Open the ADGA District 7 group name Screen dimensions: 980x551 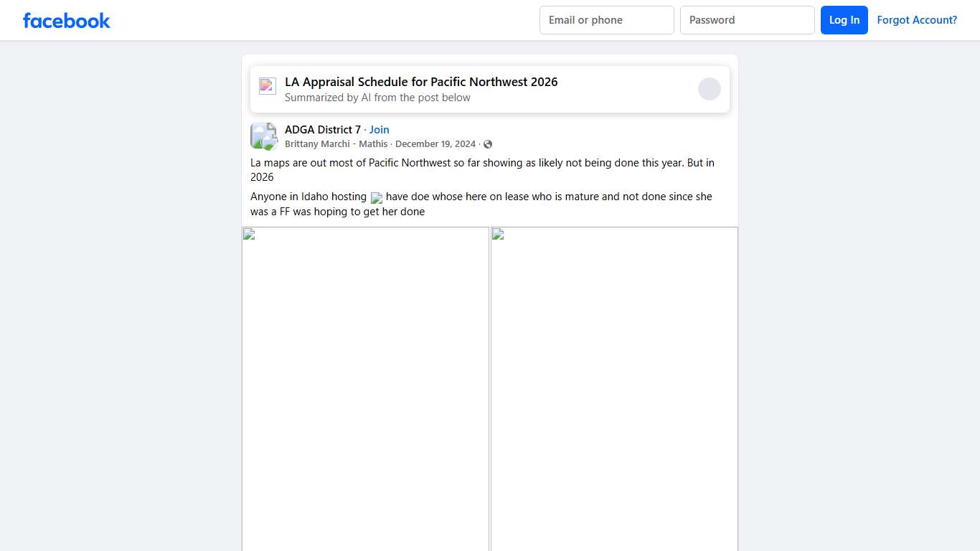tap(323, 130)
